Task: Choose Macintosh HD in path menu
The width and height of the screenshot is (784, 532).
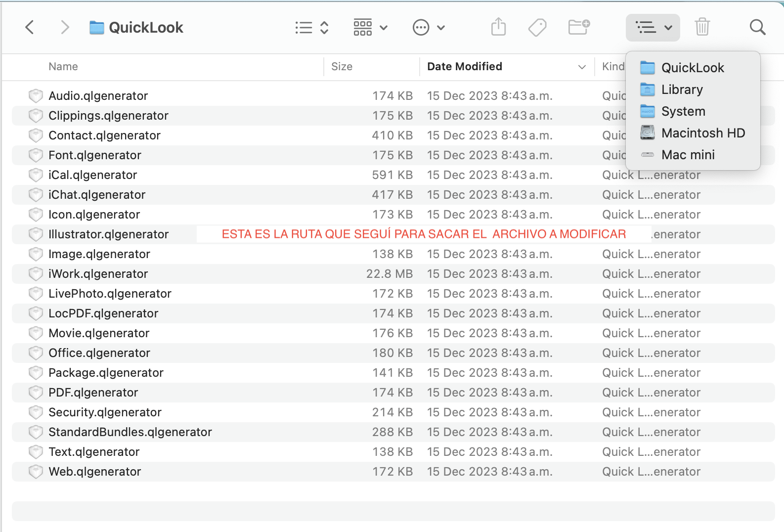Action: click(x=702, y=133)
